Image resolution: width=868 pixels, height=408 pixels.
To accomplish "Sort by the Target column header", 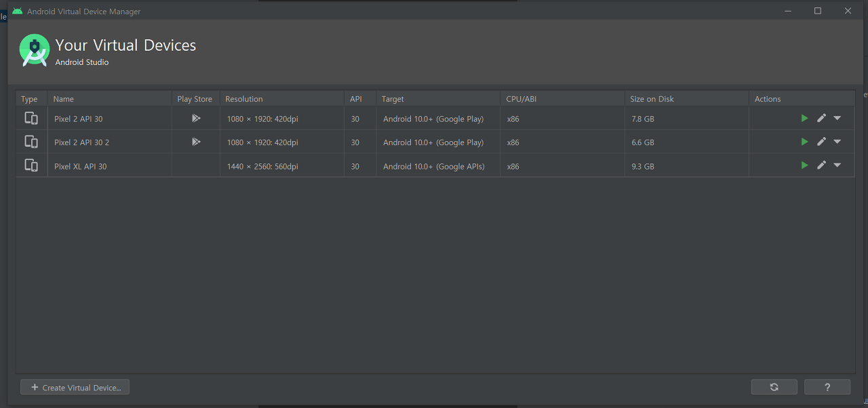I will [439, 99].
